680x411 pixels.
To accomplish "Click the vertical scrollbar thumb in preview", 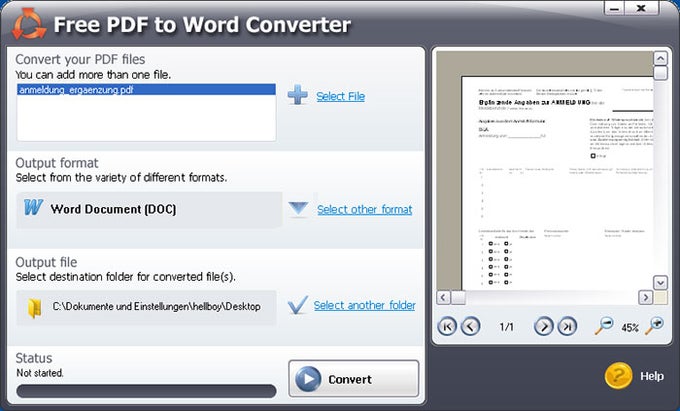I will (x=660, y=73).
